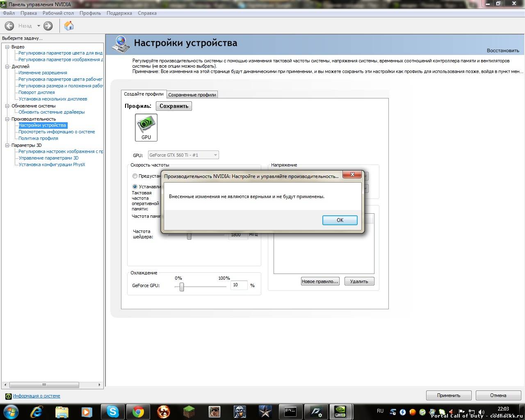This screenshot has height=420, width=525.
Task: Switch to the Создайте профили tab
Action: (144, 94)
